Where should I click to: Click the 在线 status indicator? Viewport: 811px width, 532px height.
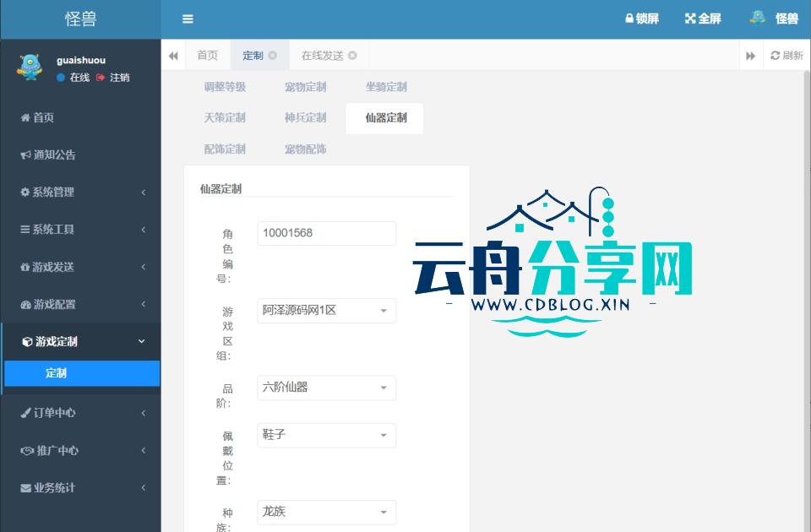click(x=73, y=78)
